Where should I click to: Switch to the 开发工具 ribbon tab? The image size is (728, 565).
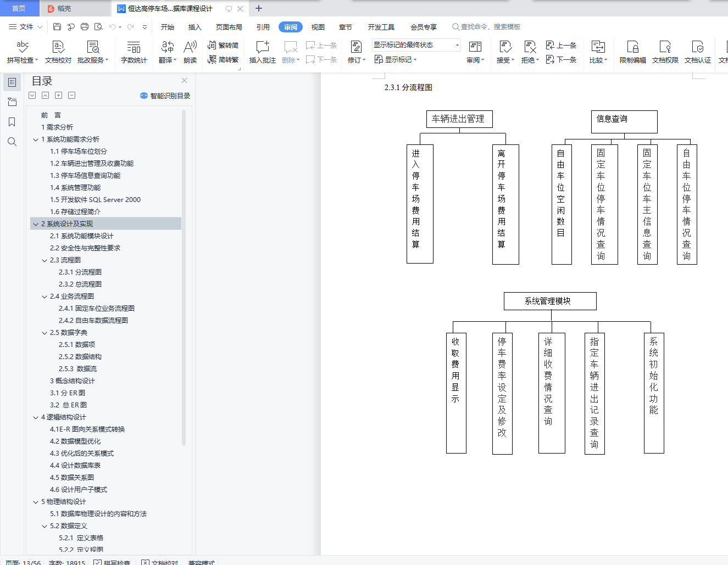click(x=381, y=27)
